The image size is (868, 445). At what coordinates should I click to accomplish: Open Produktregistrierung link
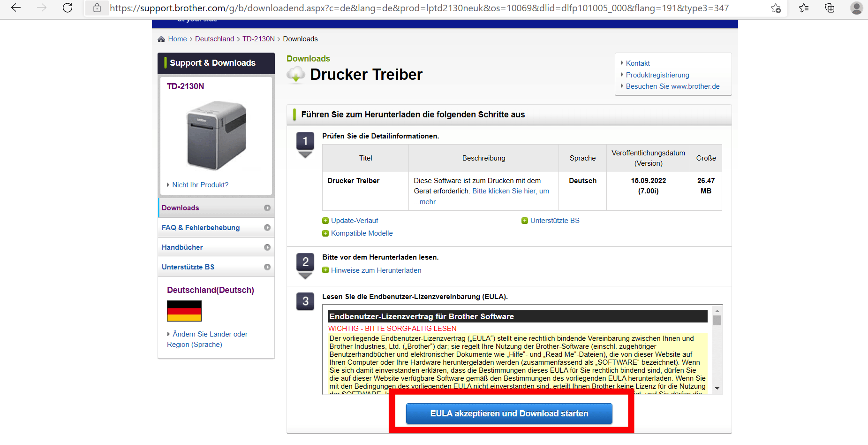(657, 75)
